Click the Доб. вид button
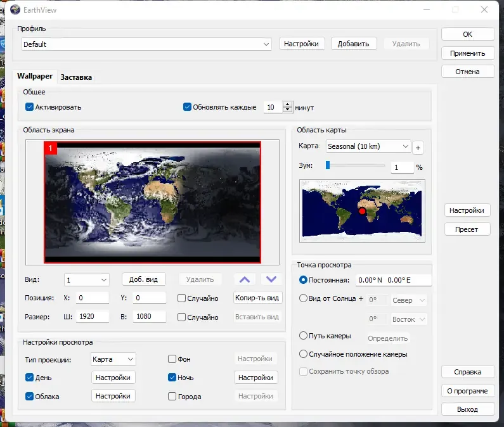Image resolution: width=504 pixels, height=427 pixels. pyautogui.click(x=144, y=279)
